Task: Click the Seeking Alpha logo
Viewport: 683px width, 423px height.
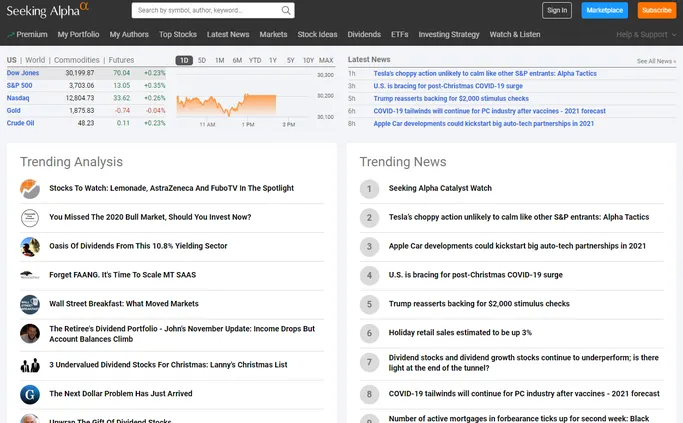Action: coord(47,10)
